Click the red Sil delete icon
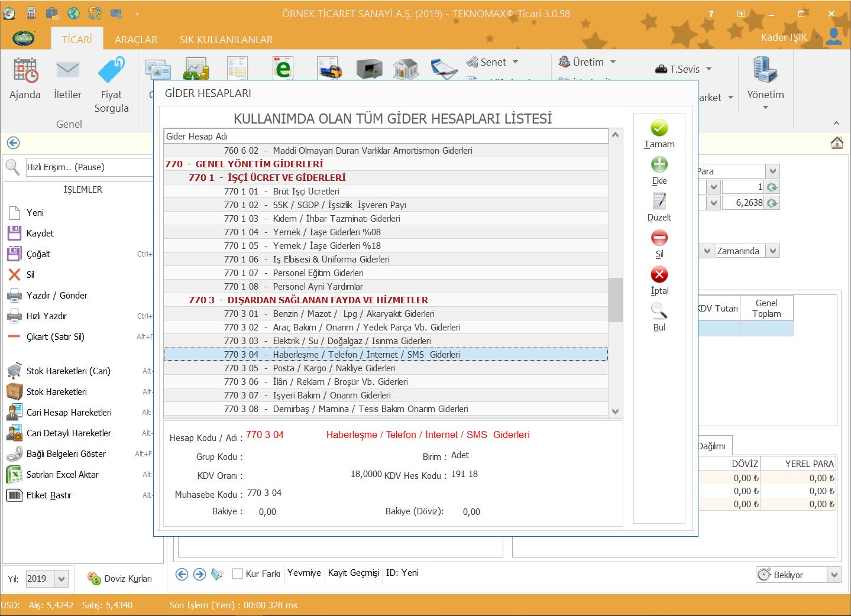This screenshot has height=616, width=851. tap(659, 238)
